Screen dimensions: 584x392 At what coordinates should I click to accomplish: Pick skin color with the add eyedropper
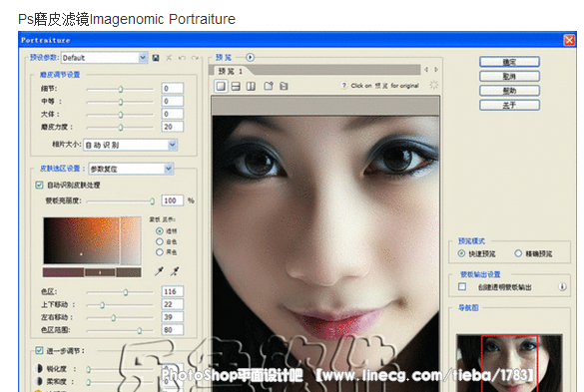pos(159,271)
